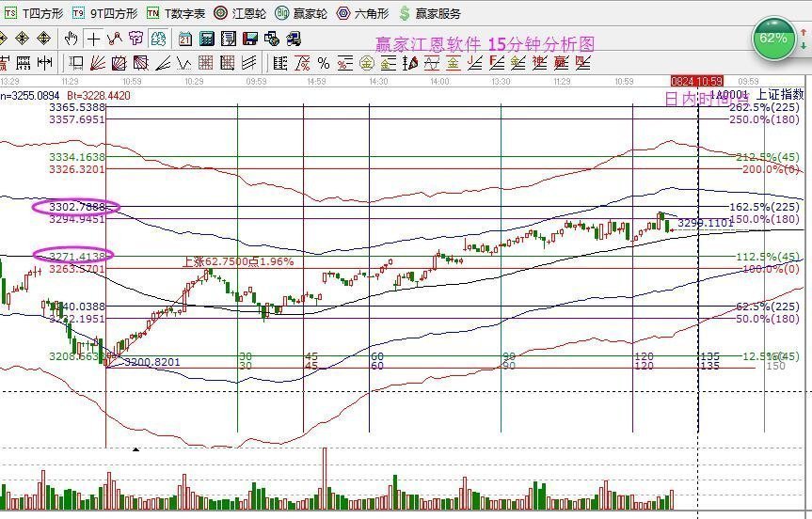Click the four-arrow diamond icon
The width and height of the screenshot is (812, 519).
(x=22, y=39)
